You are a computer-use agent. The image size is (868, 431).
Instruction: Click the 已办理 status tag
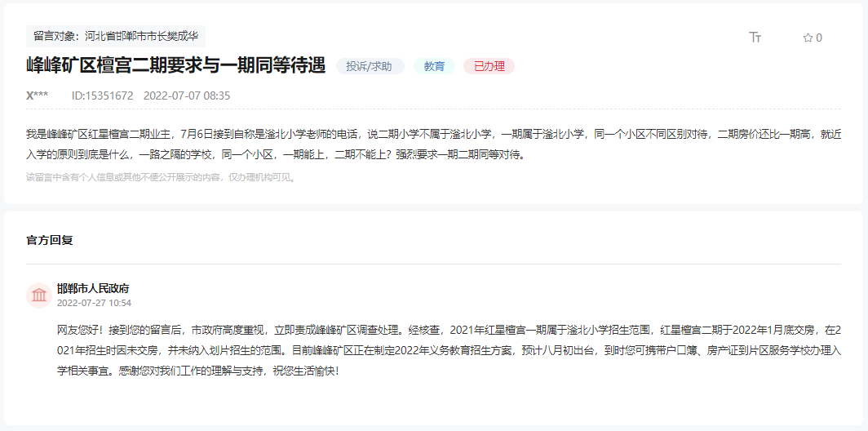pos(489,66)
